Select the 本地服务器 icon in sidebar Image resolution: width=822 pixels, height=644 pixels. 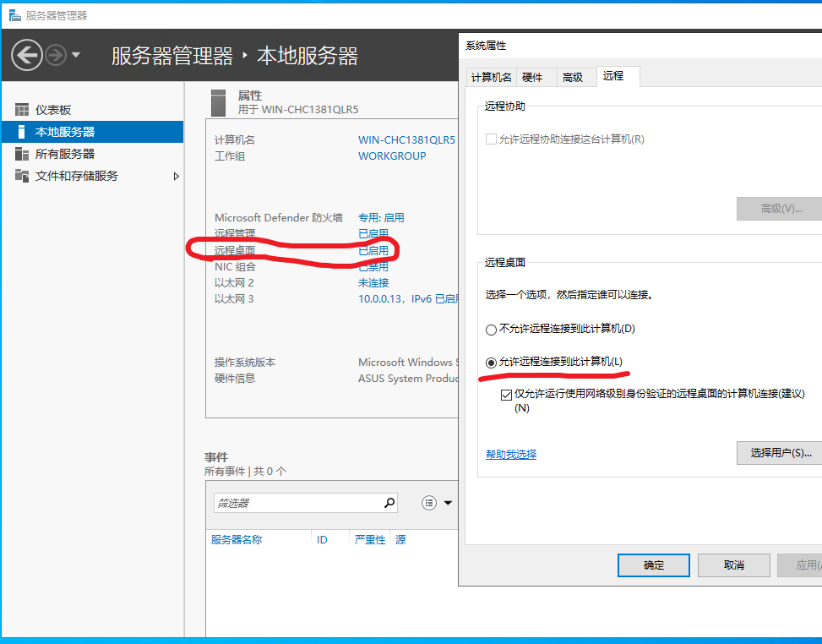[x=22, y=132]
